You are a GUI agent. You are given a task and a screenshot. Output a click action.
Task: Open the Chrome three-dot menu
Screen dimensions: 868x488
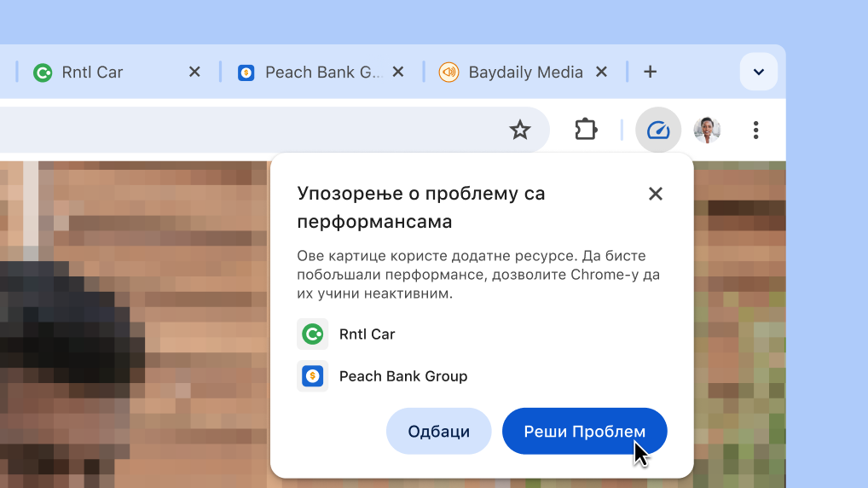tap(755, 131)
